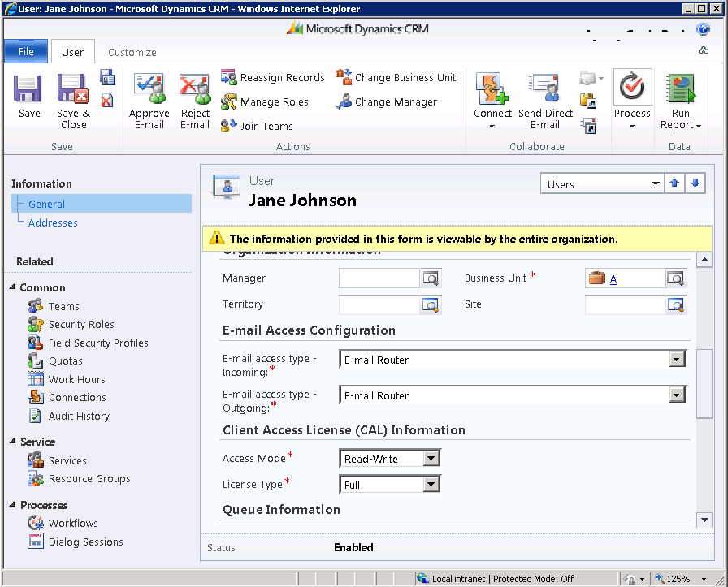Open Business Unit link A
The height and width of the screenshot is (587, 728).
tap(613, 278)
